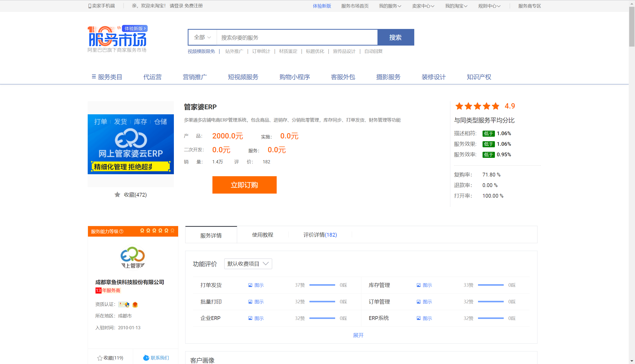Click the 网上管家婆云ERP product thumbnail
Screen dimensions: 635x364
coord(131,144)
